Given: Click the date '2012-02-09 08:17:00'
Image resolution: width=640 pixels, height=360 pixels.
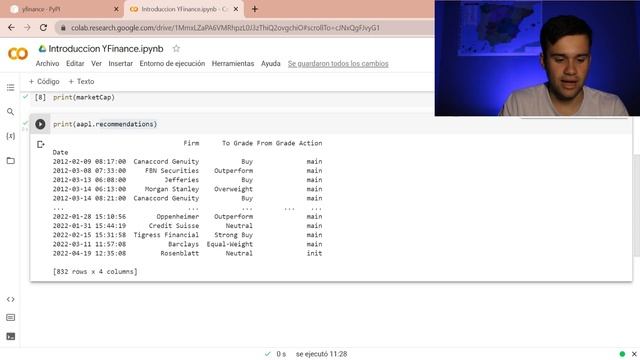Looking at the screenshot, I should [x=89, y=161].
